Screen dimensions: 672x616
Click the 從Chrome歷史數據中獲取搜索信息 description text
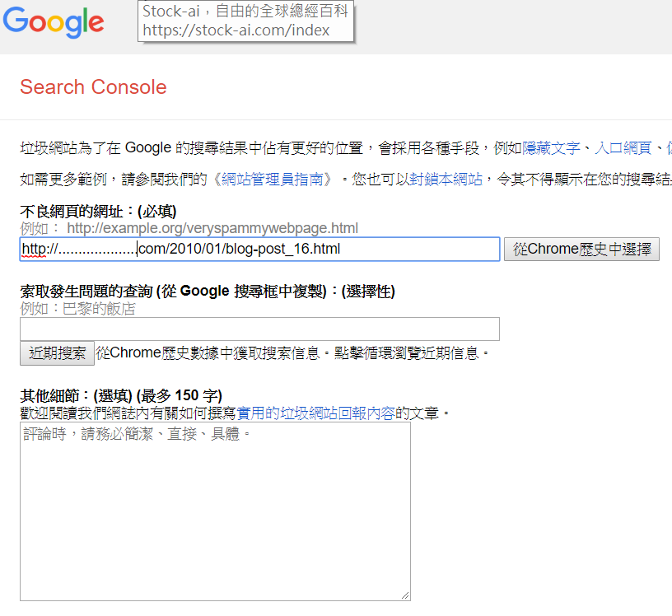coord(292,353)
